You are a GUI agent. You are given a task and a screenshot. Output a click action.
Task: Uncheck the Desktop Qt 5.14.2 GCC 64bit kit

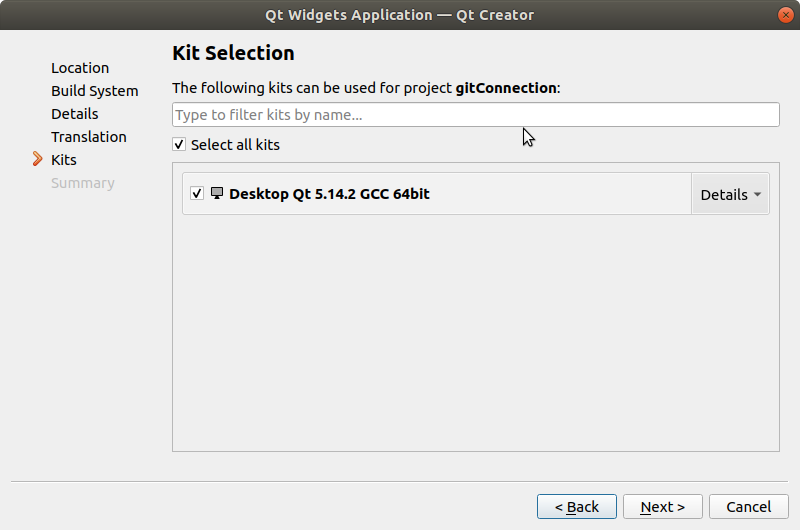(197, 194)
